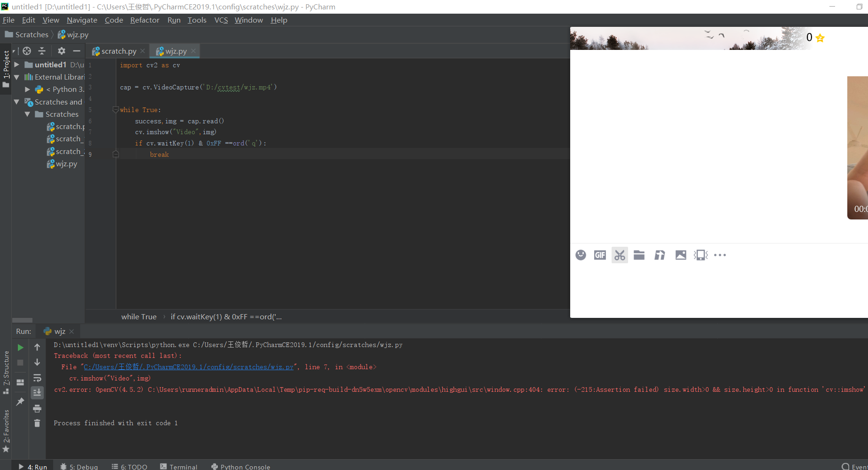
Task: Click the scissors screenshot icon in chat
Action: [620, 255]
